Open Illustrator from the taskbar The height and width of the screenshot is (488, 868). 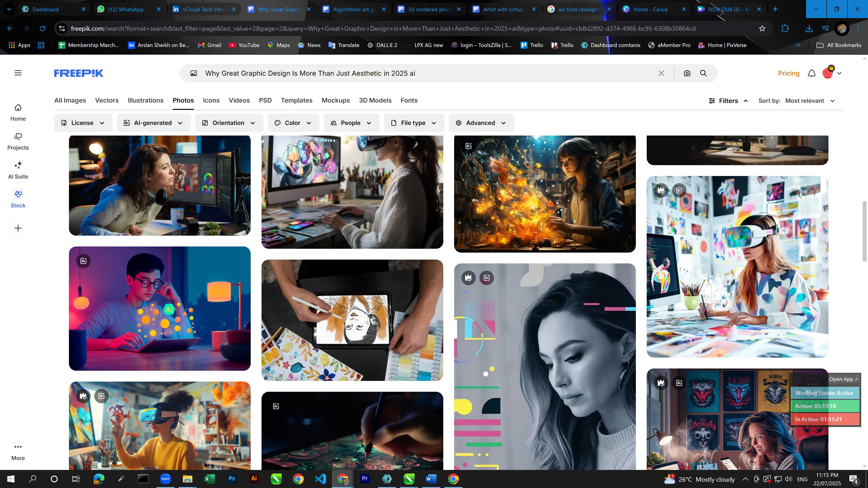(x=254, y=479)
